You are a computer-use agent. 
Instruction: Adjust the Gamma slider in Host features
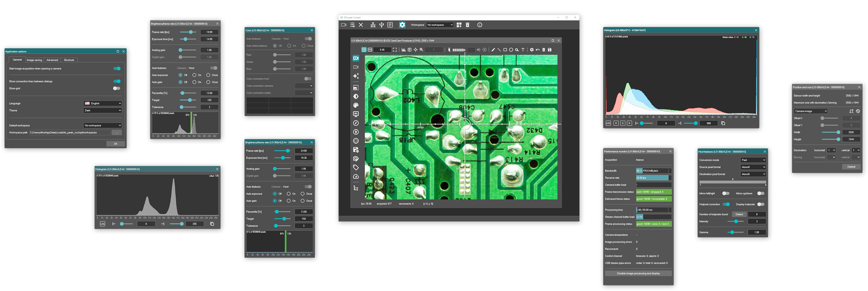[x=736, y=232]
